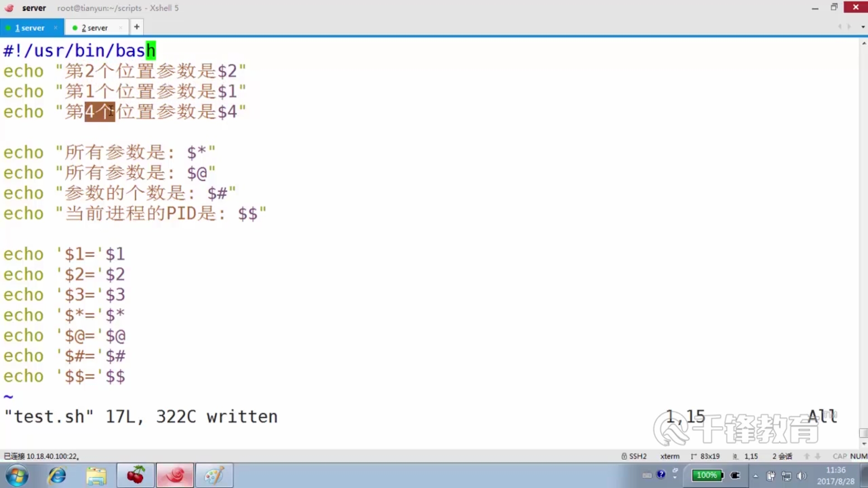Open the Windows Start menu
Image resolution: width=868 pixels, height=488 pixels.
click(x=17, y=475)
